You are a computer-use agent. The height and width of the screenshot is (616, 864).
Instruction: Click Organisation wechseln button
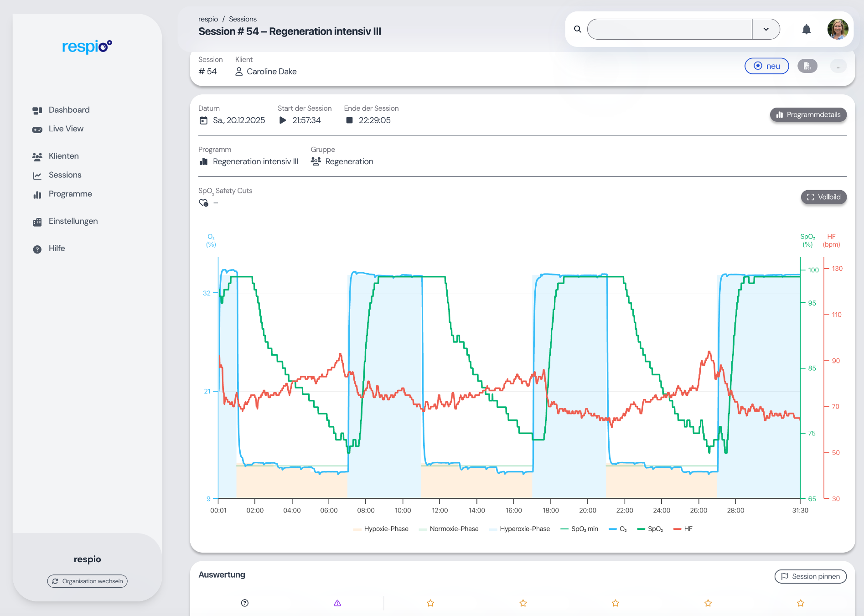(x=88, y=581)
